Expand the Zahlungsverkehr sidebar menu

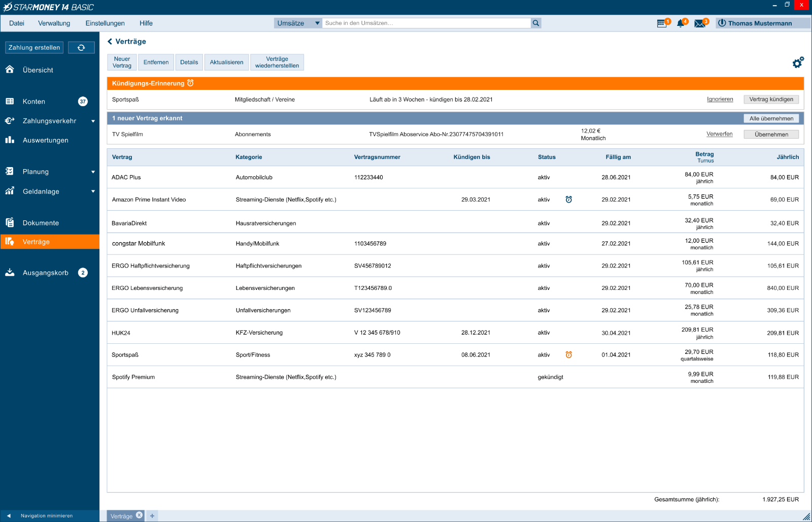point(93,121)
